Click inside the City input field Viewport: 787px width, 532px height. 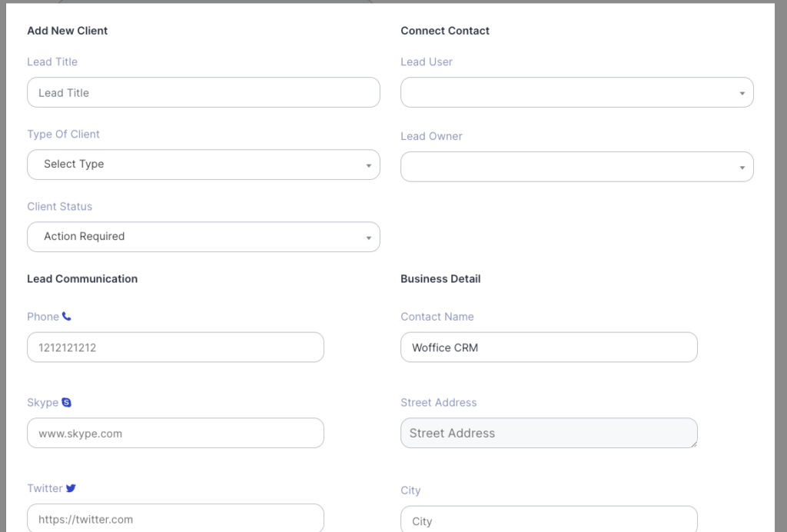pos(549,520)
